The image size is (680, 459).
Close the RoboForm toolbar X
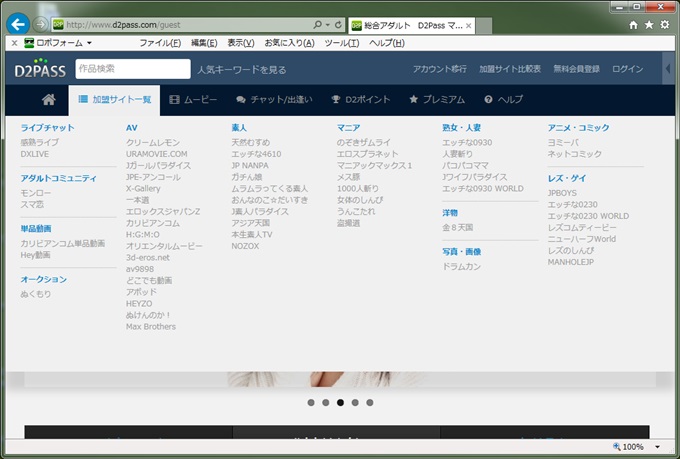tap(14, 43)
